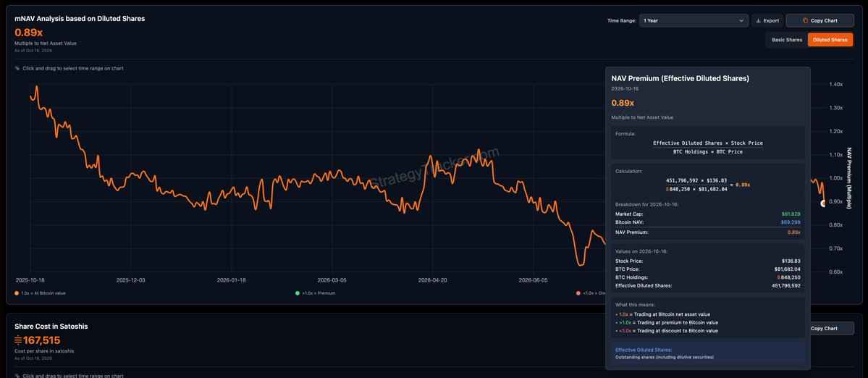Click the NAV Premium (Multiple) axis title

tap(849, 178)
